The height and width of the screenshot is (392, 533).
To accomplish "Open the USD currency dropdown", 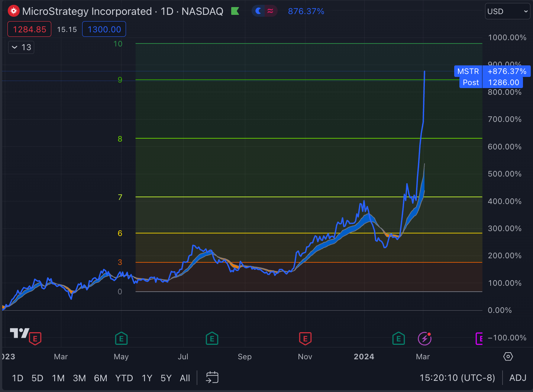I will (x=507, y=11).
